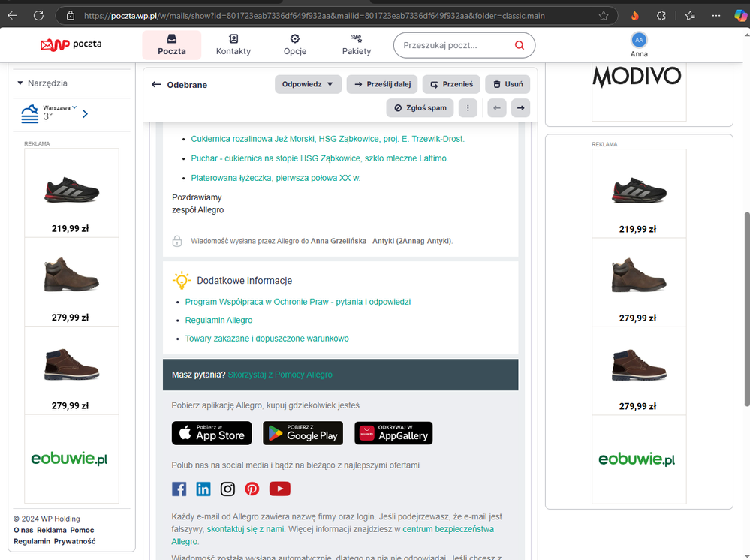Bookmark page with star icon
This screenshot has width=750, height=560.
pos(604,15)
